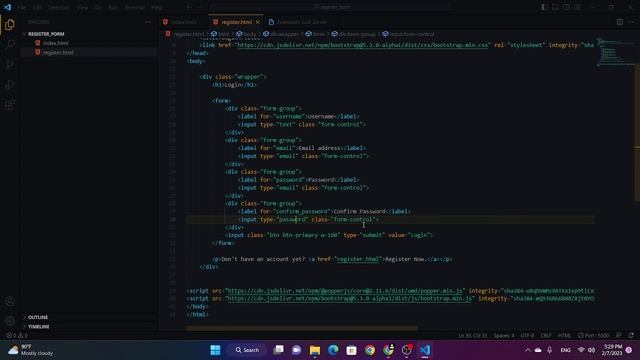Split the editor to the right
Image resolution: width=640 pixels, height=360 pixels.
point(620,22)
